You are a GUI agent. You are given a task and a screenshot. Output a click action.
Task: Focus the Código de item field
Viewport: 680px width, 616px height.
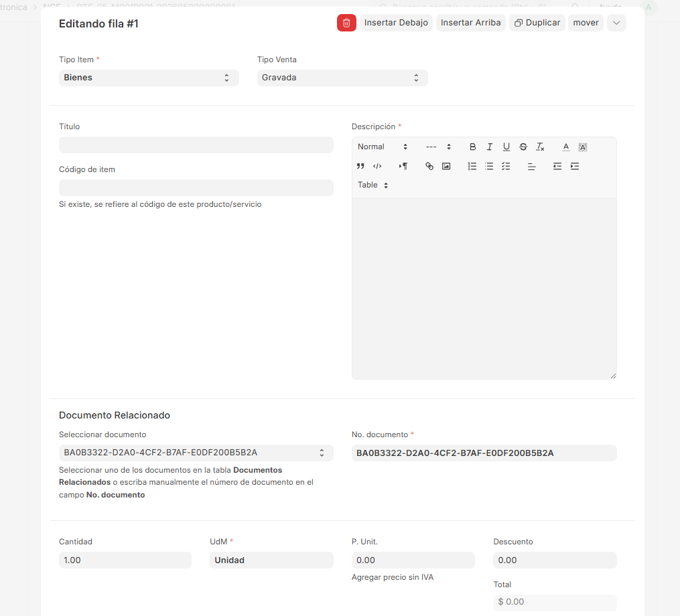click(x=196, y=187)
